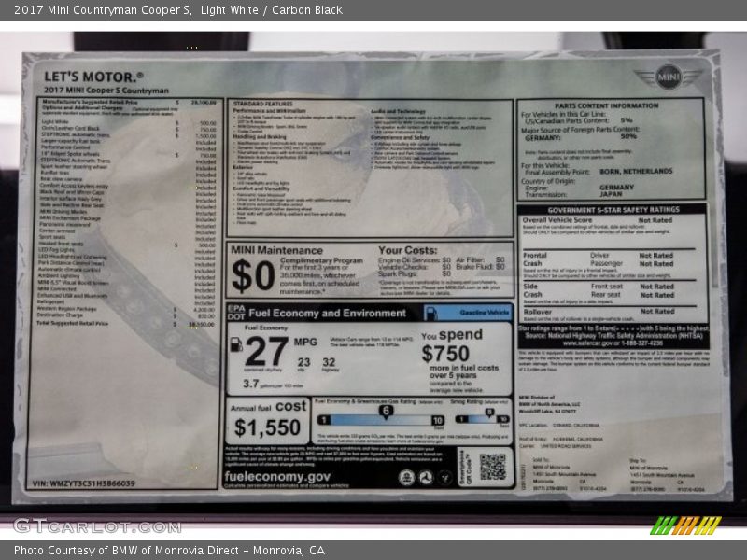Click the Fuel Economy and Environment title
747x560 pixels.
click(x=328, y=313)
